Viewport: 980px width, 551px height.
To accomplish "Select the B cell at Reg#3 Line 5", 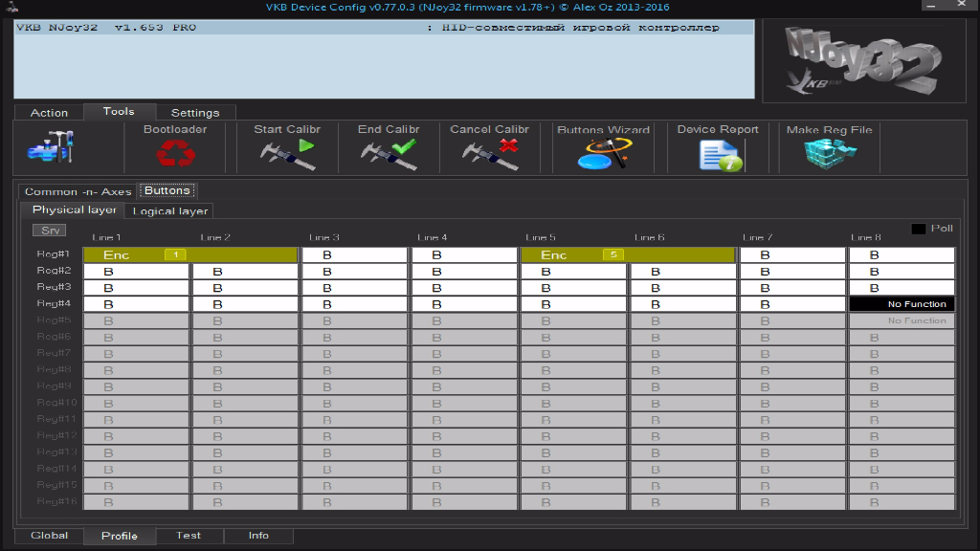I will point(574,287).
